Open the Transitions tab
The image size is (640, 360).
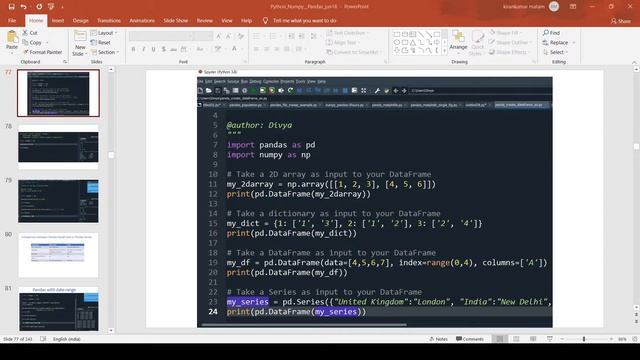point(109,20)
